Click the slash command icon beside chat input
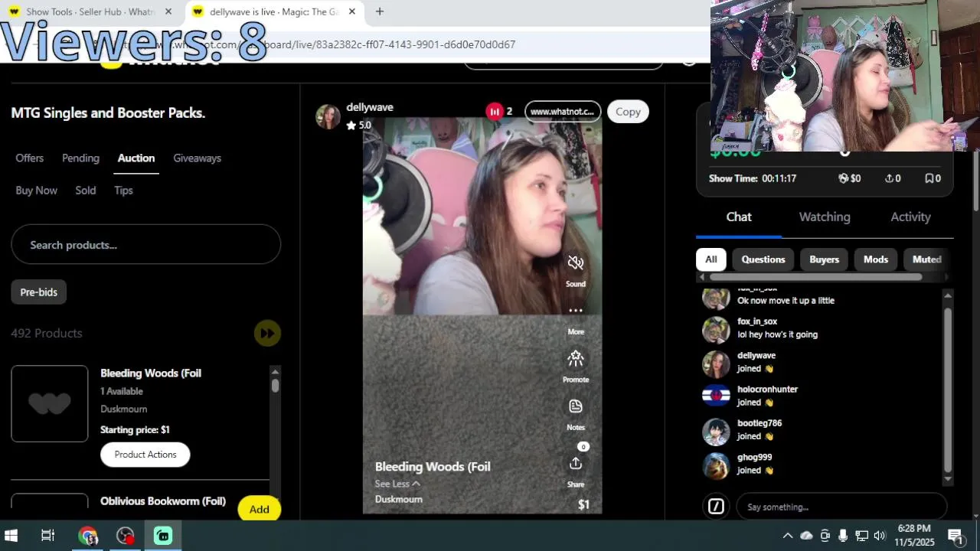The height and width of the screenshot is (551, 980). click(716, 507)
